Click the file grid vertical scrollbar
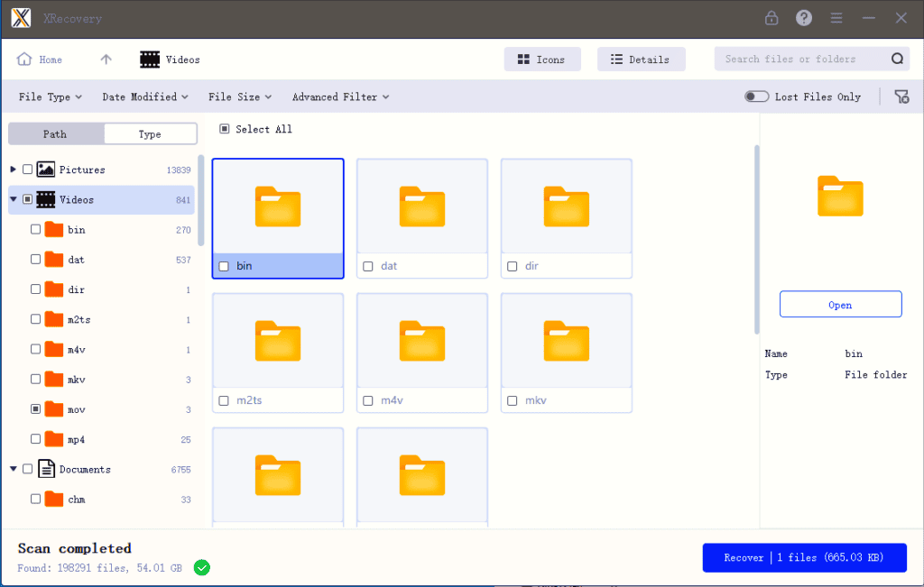This screenshot has height=587, width=924. click(757, 239)
